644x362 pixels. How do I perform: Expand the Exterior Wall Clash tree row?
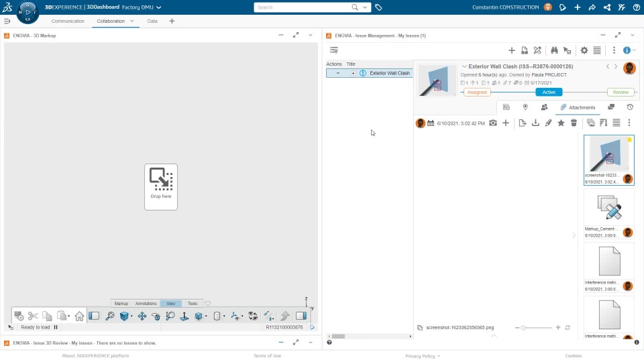[354, 73]
